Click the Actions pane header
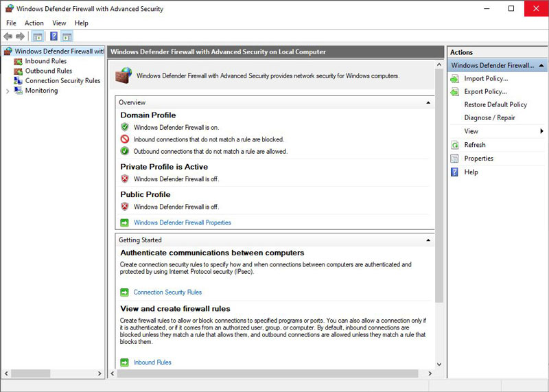 point(497,52)
